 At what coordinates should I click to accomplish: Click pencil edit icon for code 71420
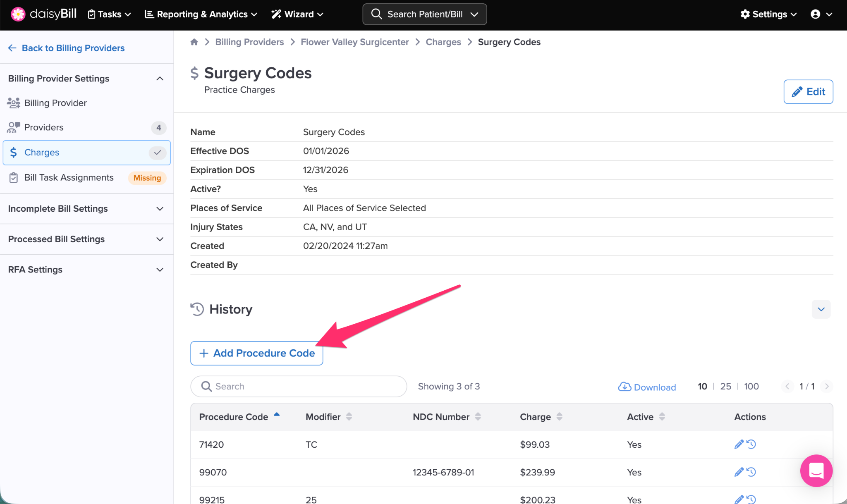pyautogui.click(x=738, y=444)
